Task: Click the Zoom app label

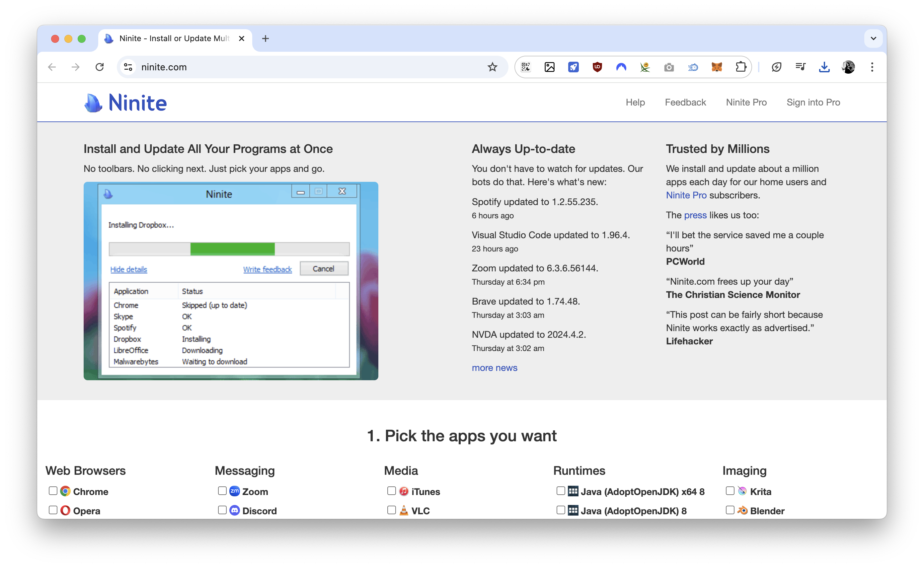Action: [x=255, y=491]
